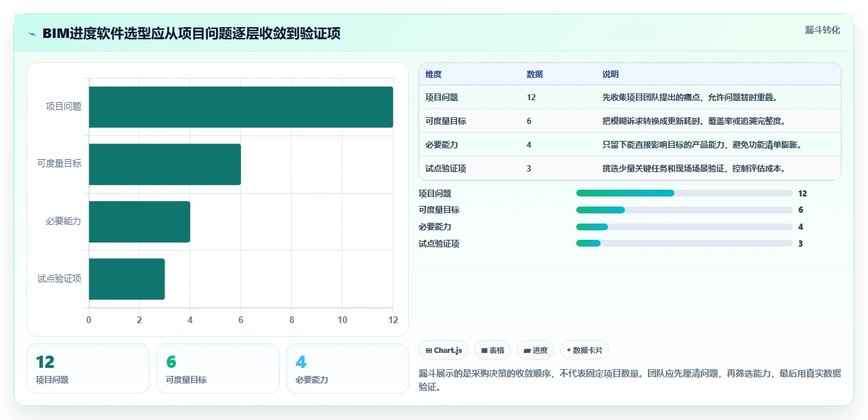Click x-axis tick label 10

tap(342, 320)
